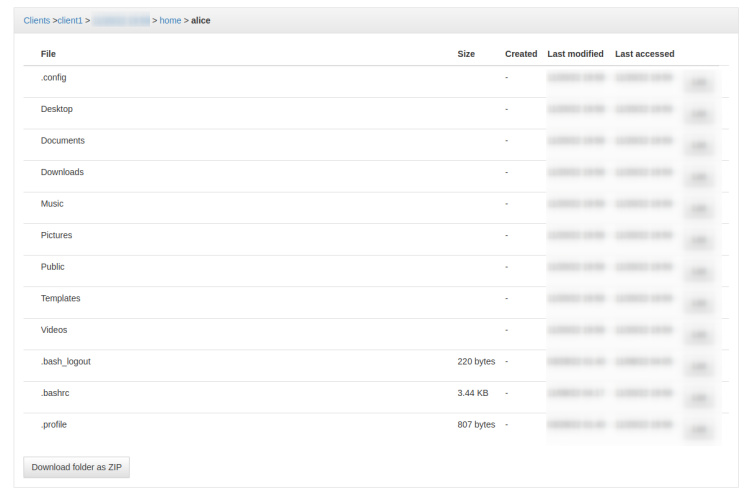Image resolution: width=750 pixels, height=495 pixels.
Task: Open the .config folder
Action: click(x=54, y=77)
